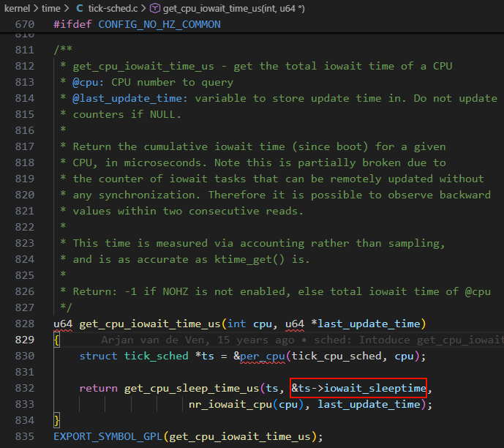Viewport: 504px width, 448px height.
Task: Expand chevron after time breadcrumb
Action: point(67,8)
